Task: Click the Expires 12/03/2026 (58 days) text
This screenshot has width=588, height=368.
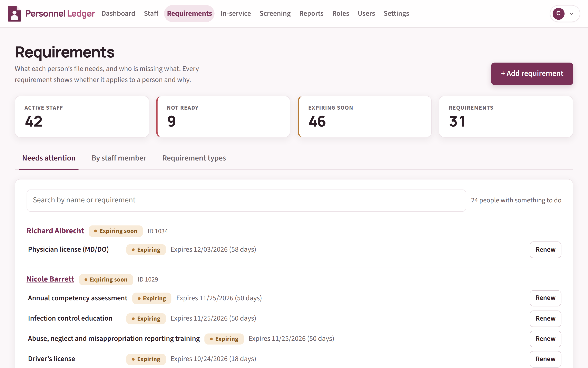Action: [213, 249]
